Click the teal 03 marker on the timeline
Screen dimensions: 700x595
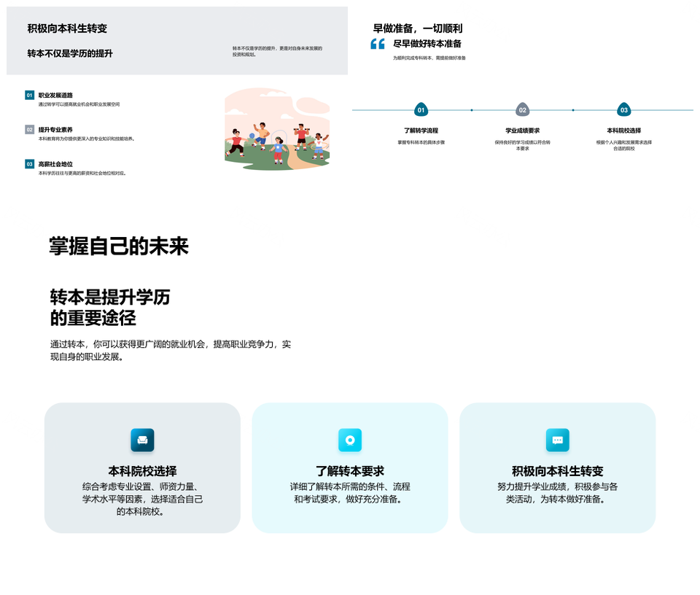[623, 111]
